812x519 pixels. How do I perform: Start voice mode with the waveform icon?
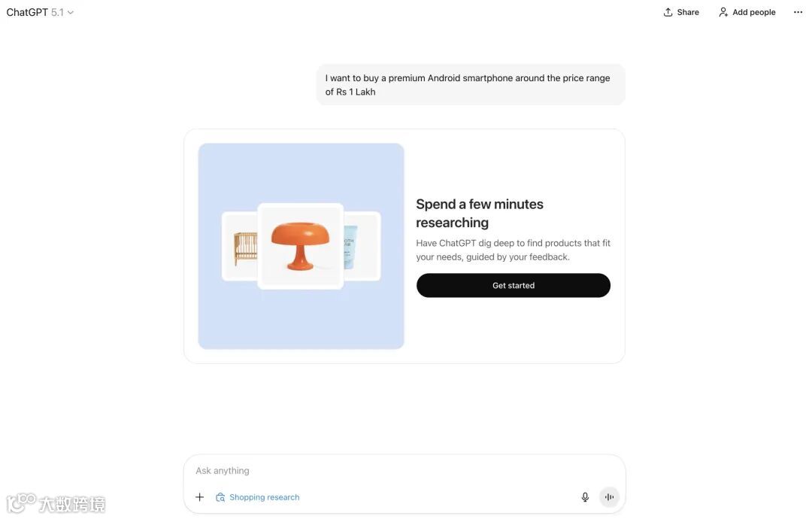[x=610, y=497]
